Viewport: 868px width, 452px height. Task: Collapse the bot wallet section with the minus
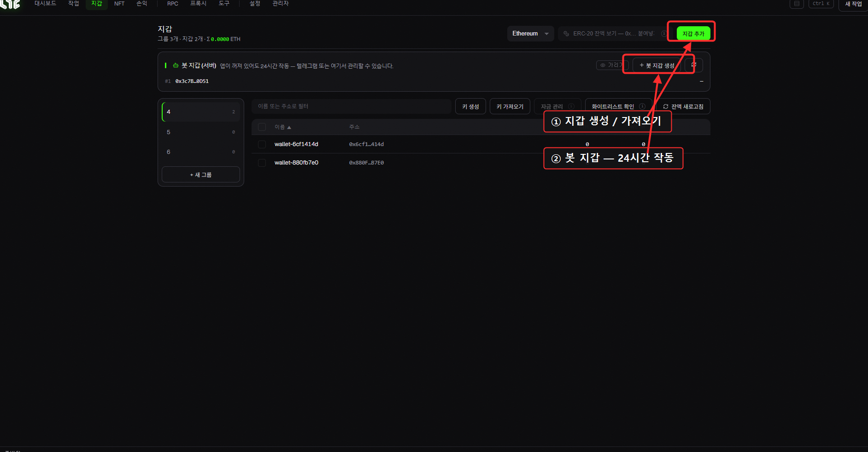point(702,81)
